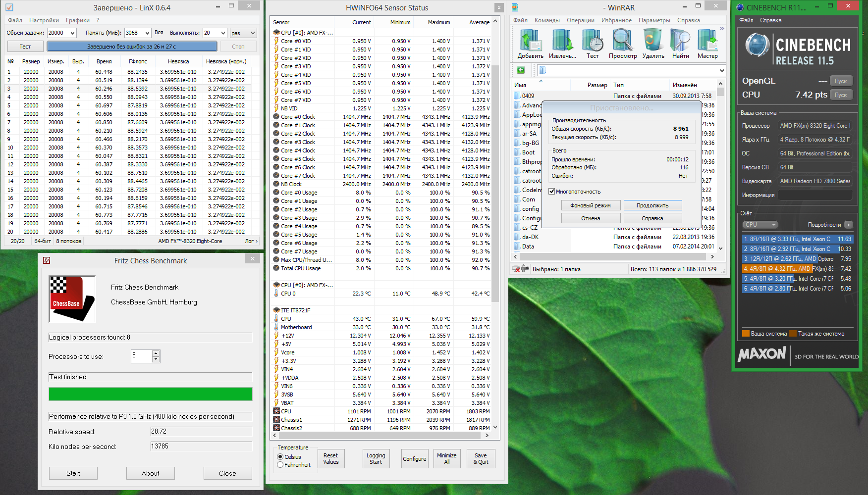
Task: Uncheck the Многопоточность checkbox
Action: pyautogui.click(x=552, y=192)
